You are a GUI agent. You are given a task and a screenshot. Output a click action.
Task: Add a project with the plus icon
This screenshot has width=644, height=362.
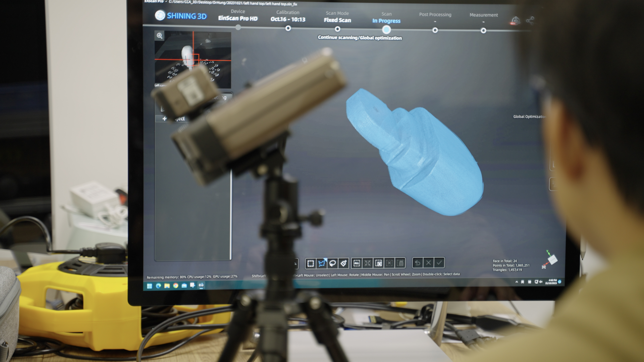tap(164, 119)
